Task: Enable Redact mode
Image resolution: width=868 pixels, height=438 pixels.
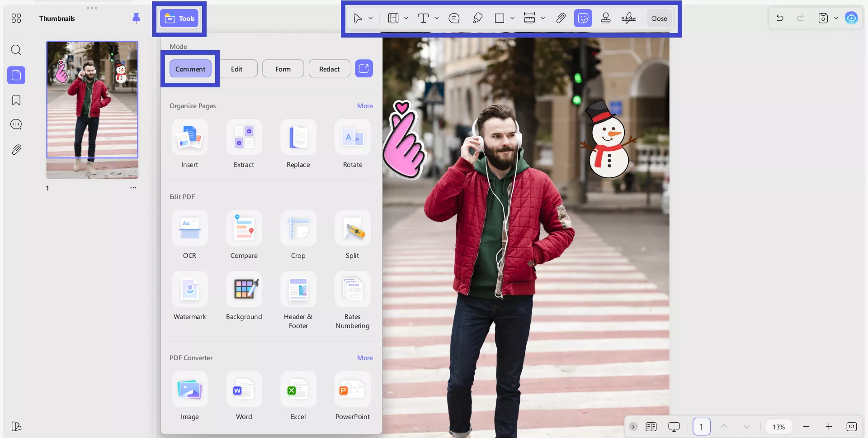Action: click(329, 69)
